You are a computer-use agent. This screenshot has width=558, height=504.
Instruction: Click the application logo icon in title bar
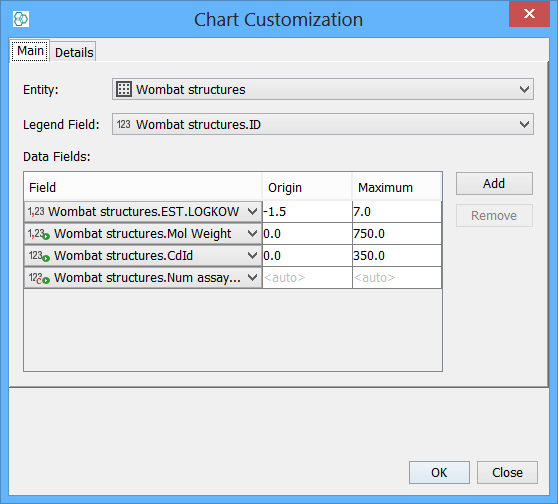pos(21,19)
